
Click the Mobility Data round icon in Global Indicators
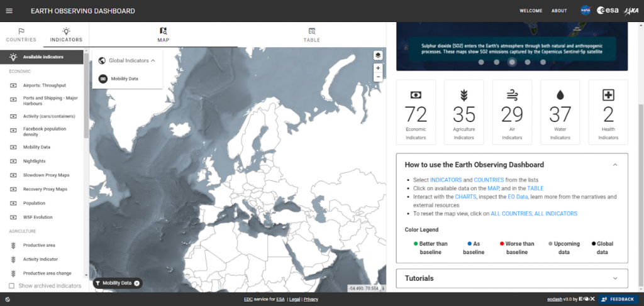103,79
